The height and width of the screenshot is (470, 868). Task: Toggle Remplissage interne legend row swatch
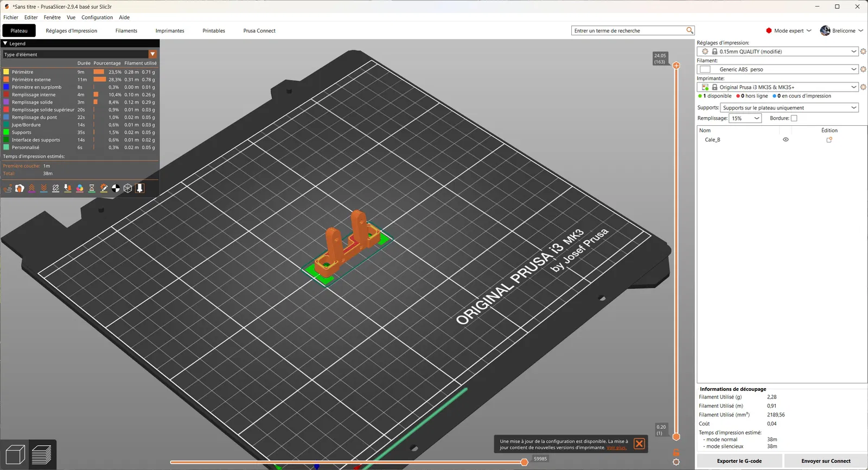point(6,94)
